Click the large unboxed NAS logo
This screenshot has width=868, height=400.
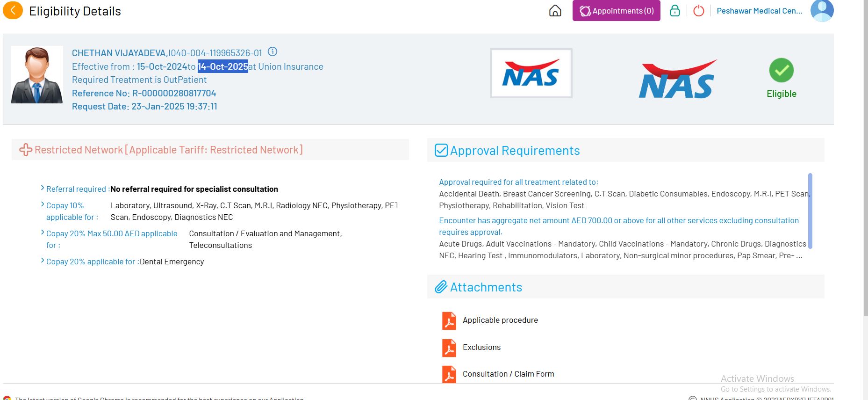pos(677,79)
